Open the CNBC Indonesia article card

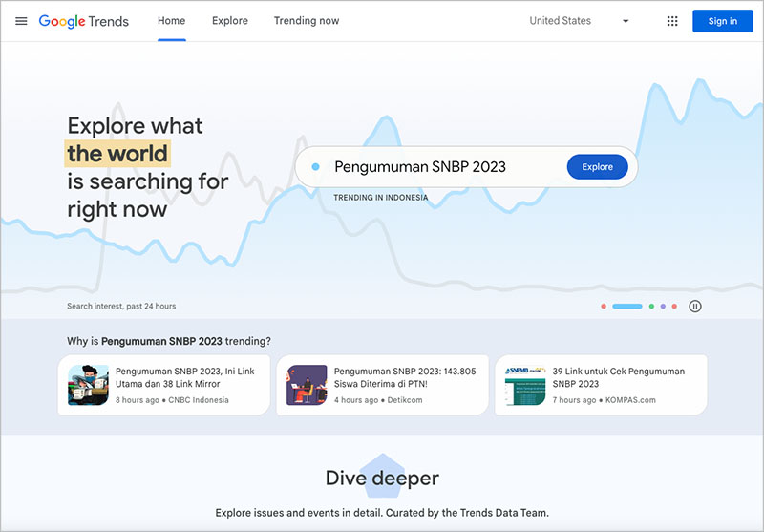pos(163,385)
